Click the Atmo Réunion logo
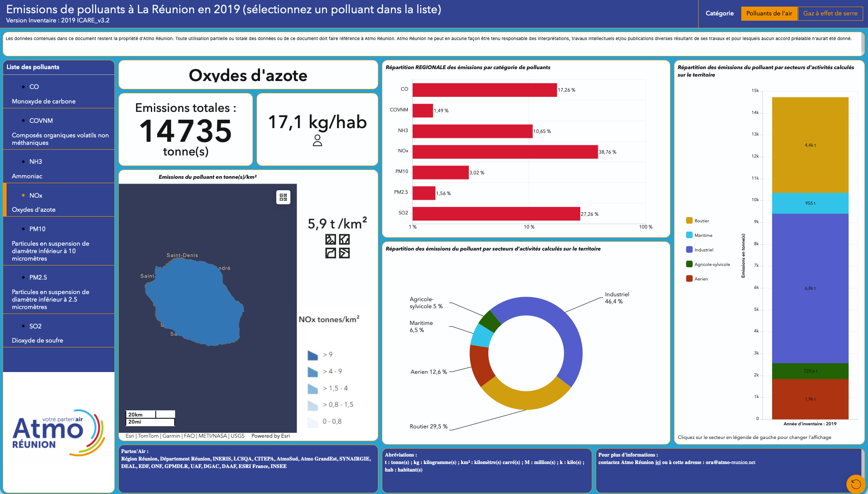The width and height of the screenshot is (868, 494). click(59, 432)
